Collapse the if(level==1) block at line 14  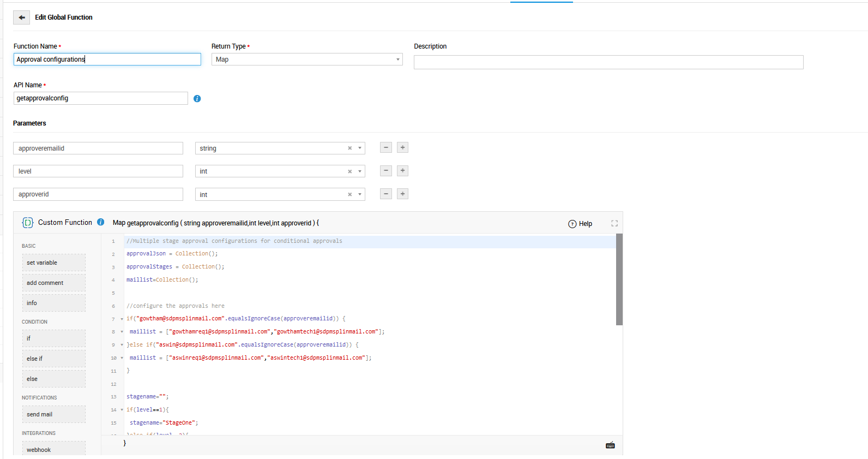pos(122,410)
